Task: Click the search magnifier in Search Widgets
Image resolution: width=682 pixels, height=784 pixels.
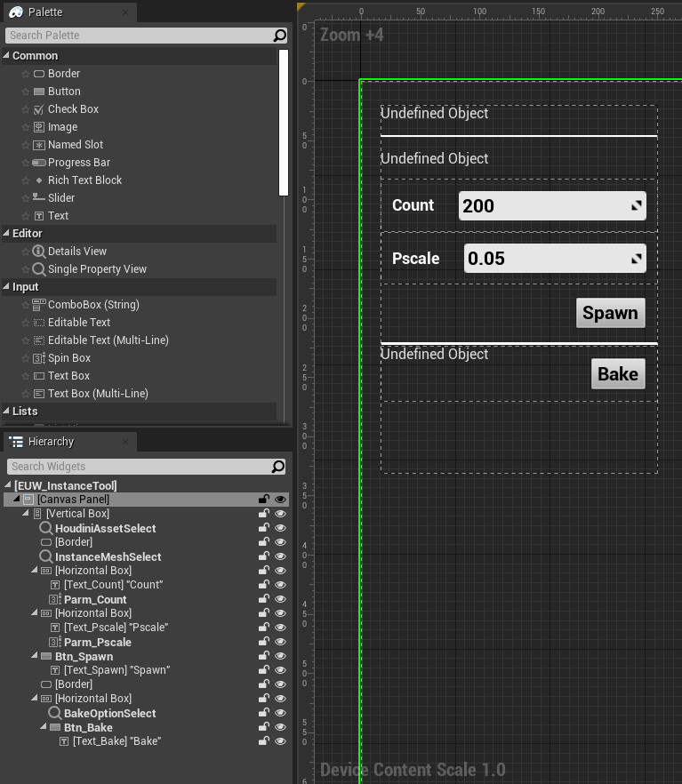Action: click(278, 467)
